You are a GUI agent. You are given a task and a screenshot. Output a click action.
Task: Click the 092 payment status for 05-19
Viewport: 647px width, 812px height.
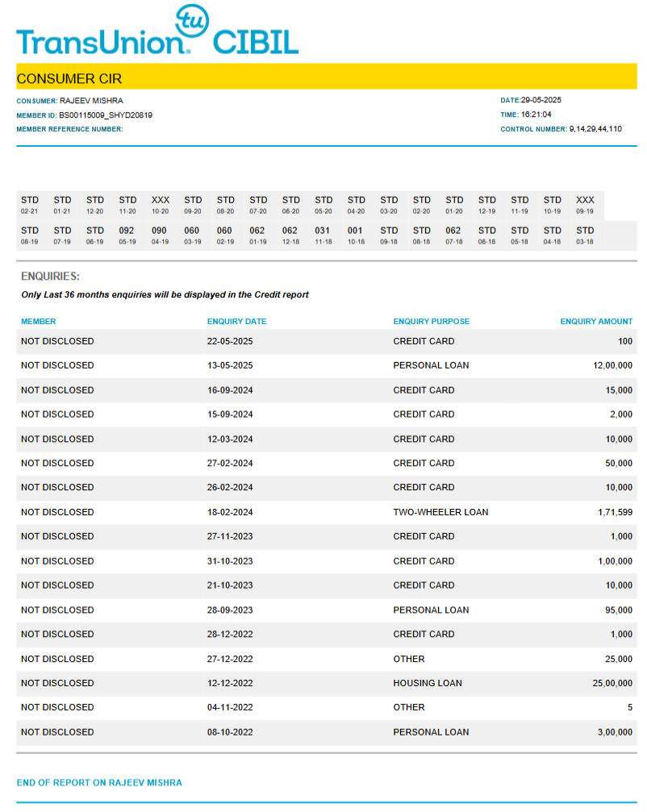tap(127, 231)
